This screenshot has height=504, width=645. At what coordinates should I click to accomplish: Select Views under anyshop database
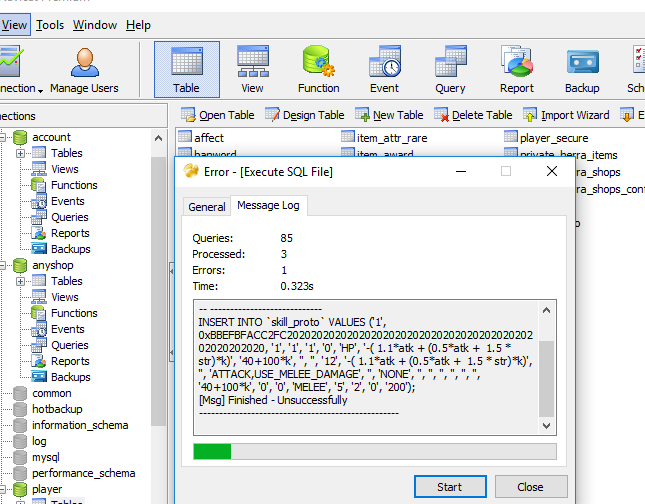65,297
